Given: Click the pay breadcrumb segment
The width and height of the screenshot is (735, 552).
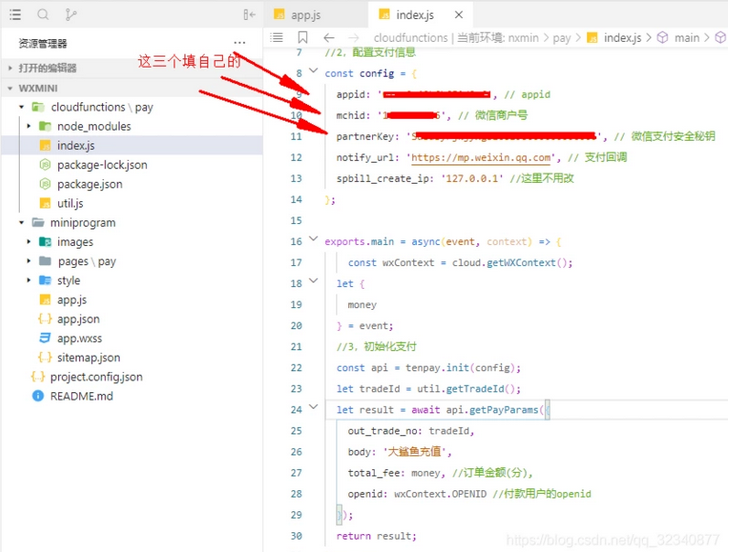Looking at the screenshot, I should click(x=562, y=38).
